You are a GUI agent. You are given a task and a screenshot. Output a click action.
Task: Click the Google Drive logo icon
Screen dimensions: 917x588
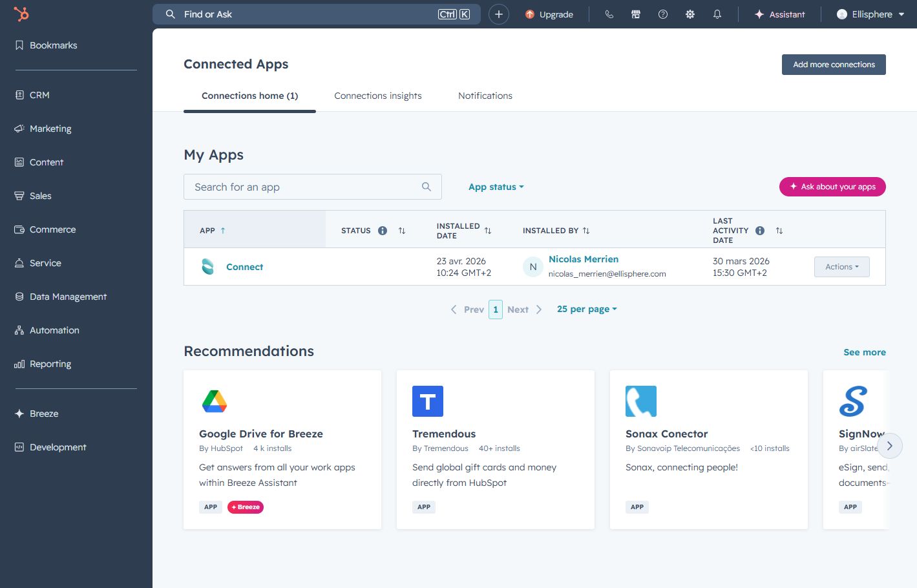[x=215, y=401]
